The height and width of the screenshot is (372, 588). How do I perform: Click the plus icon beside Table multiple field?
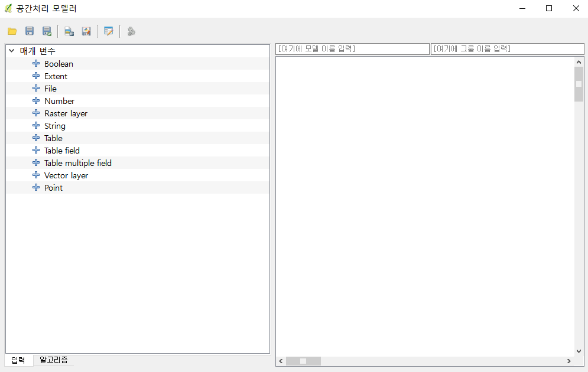[36, 162]
